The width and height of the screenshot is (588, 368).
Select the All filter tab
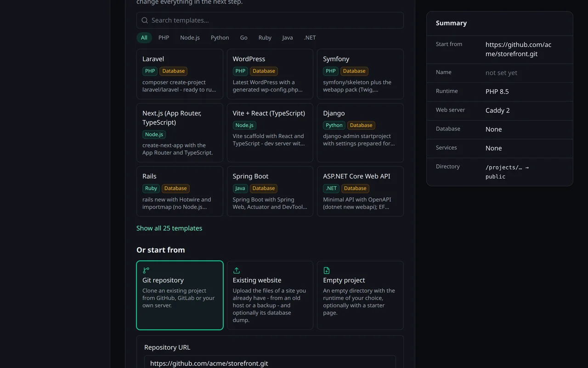[x=144, y=38]
